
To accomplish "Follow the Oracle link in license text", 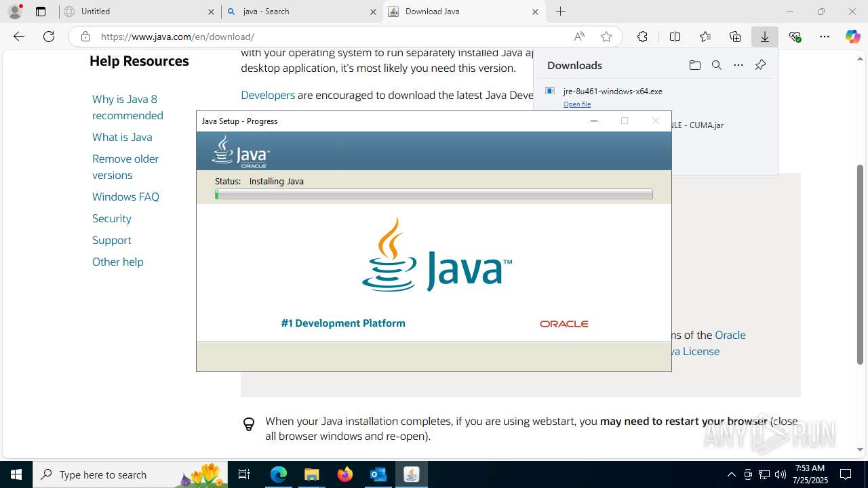I will click(730, 335).
